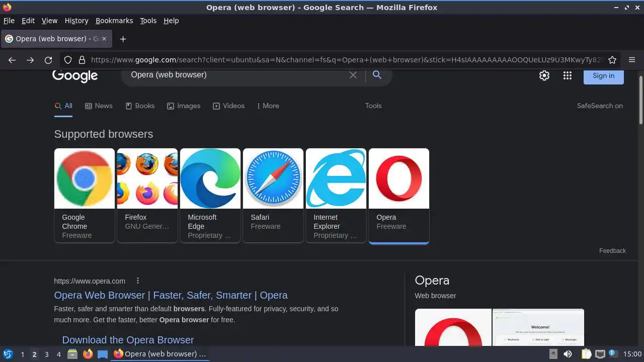Screen dimensions: 644x362
Task: Switch to Videos results
Action: click(x=228, y=106)
